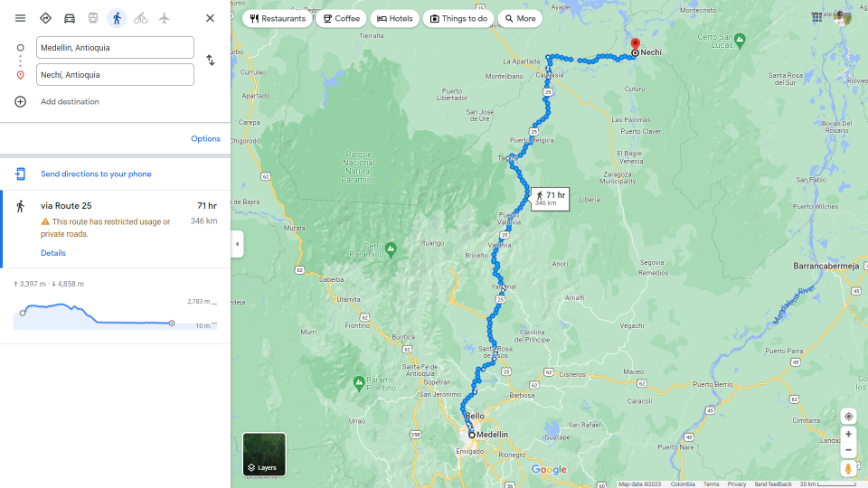Select the transit travel mode icon
Viewport: 868px width, 488px height.
[93, 18]
